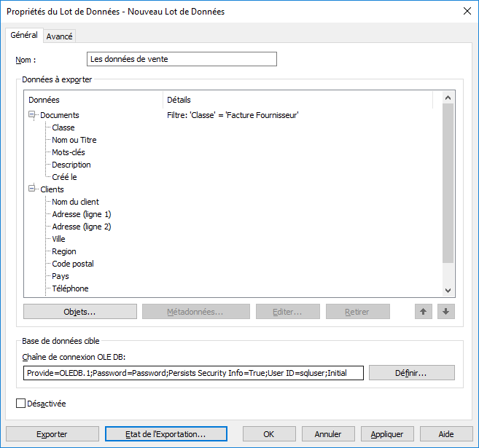Select the Code postal tree item
This screenshot has width=479, height=448.
[x=73, y=264]
